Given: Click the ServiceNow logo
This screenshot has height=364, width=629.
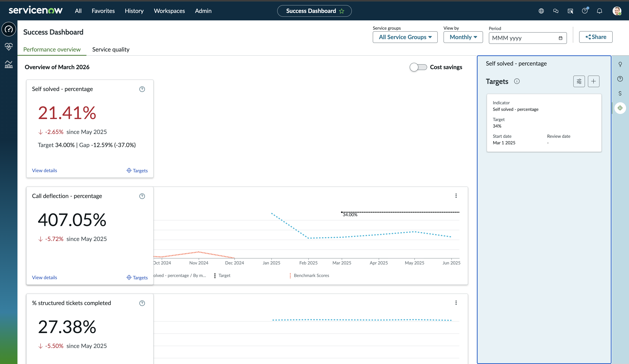Looking at the screenshot, I should click(x=36, y=11).
